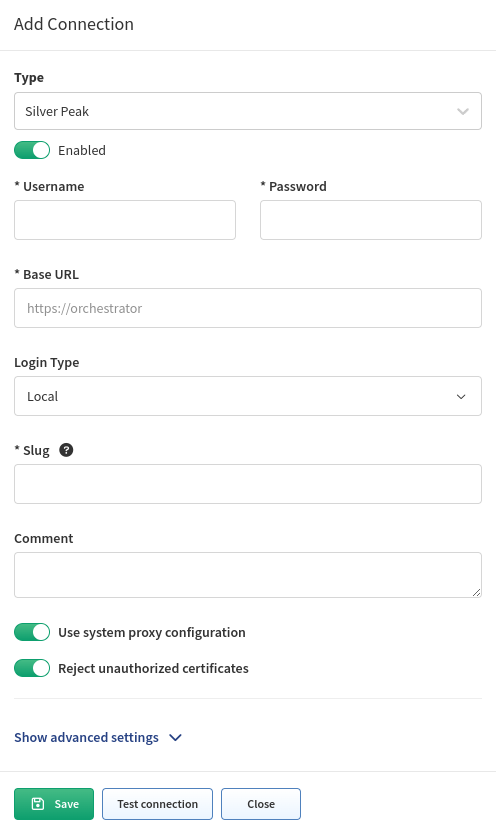The height and width of the screenshot is (834, 496).
Task: Open the Login Type dropdown showing Local
Action: click(x=248, y=396)
